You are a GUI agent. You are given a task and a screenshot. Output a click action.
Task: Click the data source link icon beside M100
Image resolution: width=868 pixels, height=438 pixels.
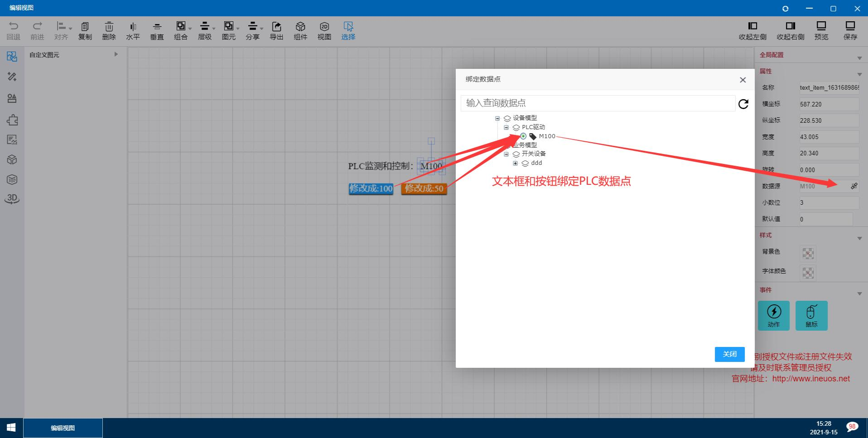pyautogui.click(x=854, y=186)
